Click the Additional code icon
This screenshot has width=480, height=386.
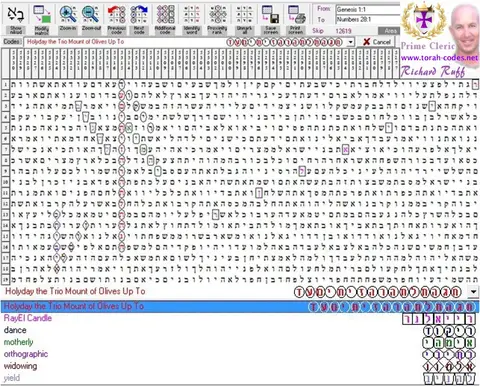(165, 19)
